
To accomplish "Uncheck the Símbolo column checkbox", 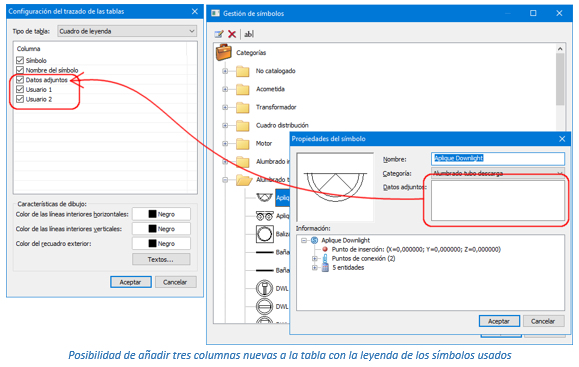I will click(20, 60).
